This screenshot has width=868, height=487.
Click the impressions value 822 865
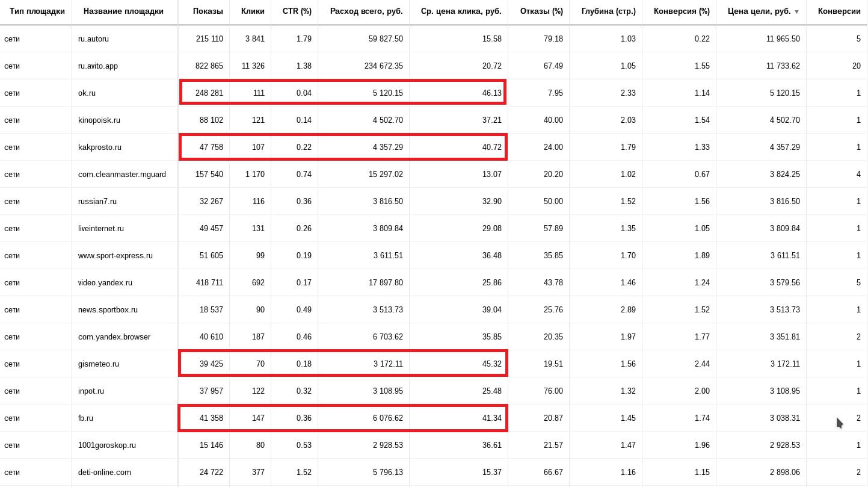[x=209, y=66]
